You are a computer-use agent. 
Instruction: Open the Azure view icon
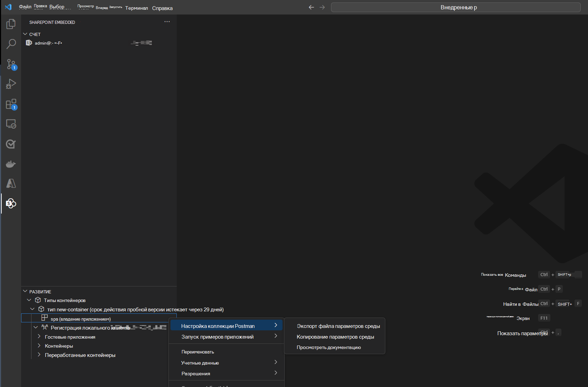pos(11,183)
